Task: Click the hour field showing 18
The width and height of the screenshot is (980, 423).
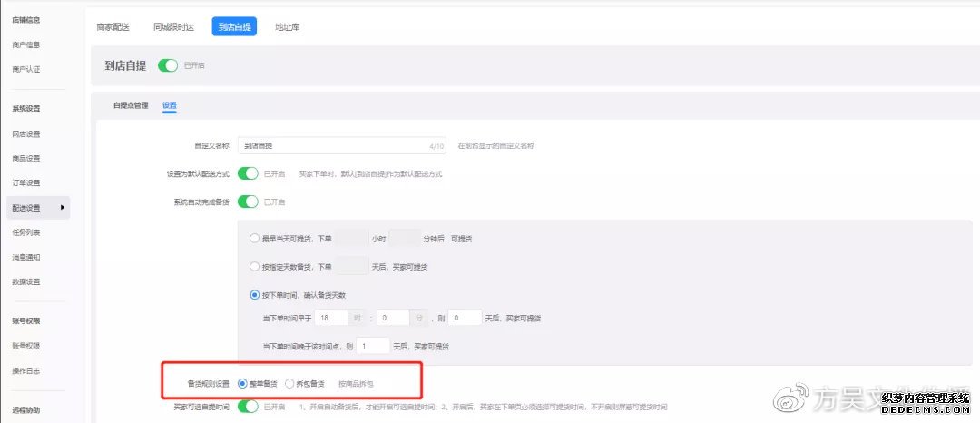Action: tap(331, 318)
